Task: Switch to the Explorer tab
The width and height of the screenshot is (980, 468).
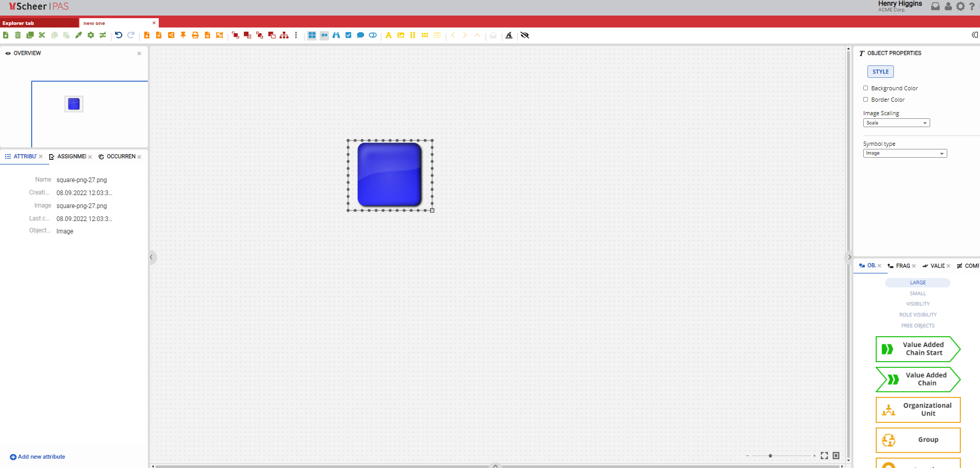Action: click(x=39, y=23)
